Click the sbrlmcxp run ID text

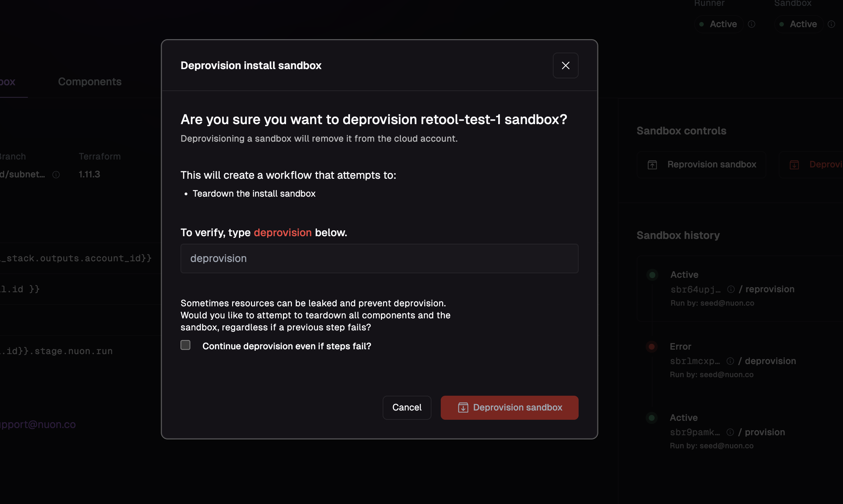(695, 361)
